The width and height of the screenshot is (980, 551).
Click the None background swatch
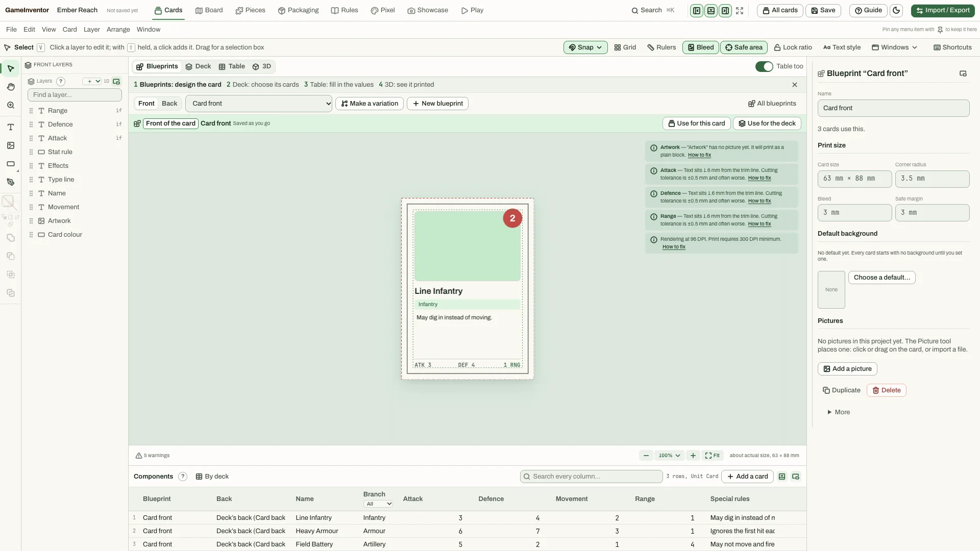pos(831,290)
